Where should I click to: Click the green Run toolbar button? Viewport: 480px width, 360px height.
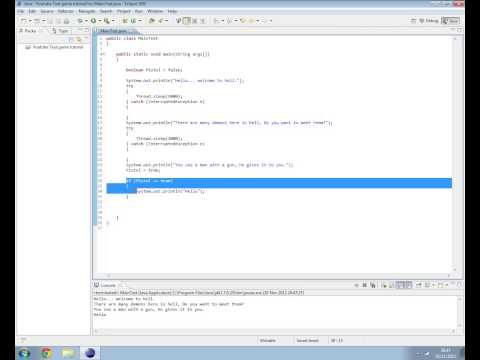(x=93, y=21)
